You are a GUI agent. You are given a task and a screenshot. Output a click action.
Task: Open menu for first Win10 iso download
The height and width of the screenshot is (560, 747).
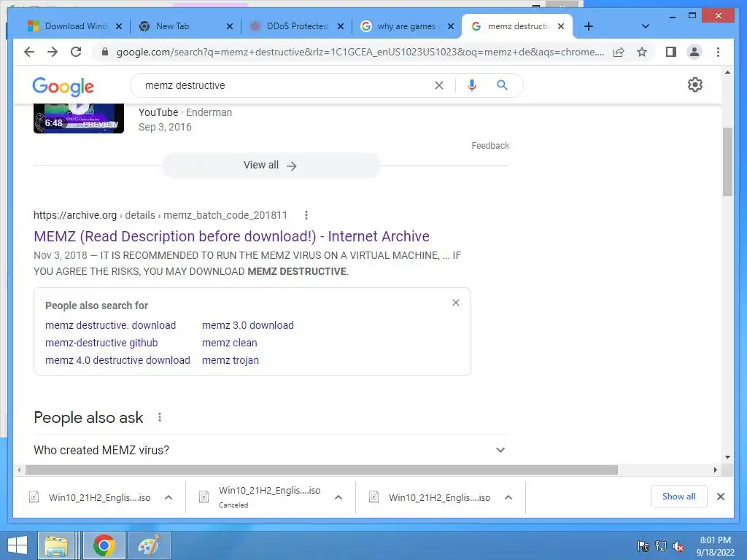(169, 497)
